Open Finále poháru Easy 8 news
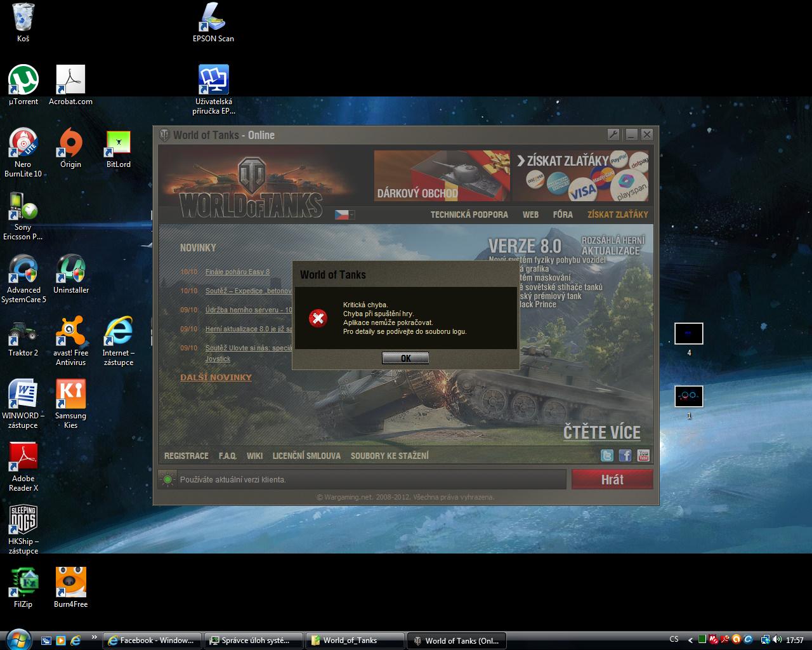The width and height of the screenshot is (812, 650). tap(237, 272)
